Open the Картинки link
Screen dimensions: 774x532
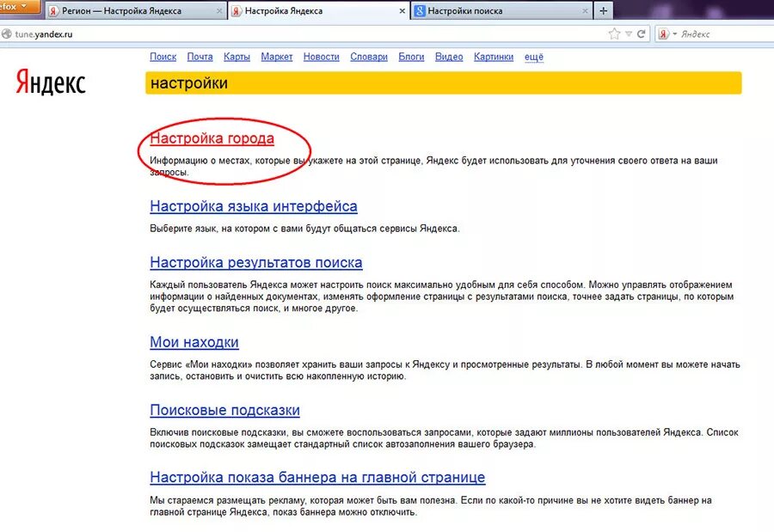click(494, 57)
